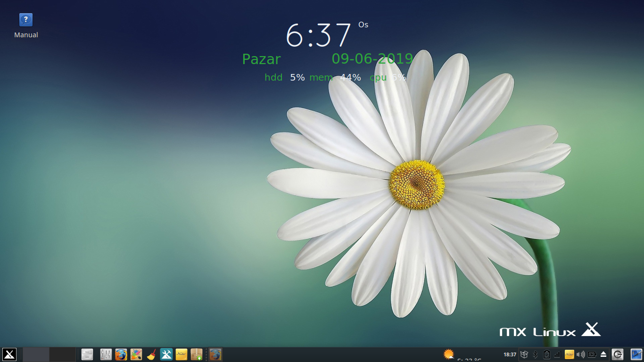The width and height of the screenshot is (644, 362).
Task: Click the eject removable media icon
Action: pos(603,354)
